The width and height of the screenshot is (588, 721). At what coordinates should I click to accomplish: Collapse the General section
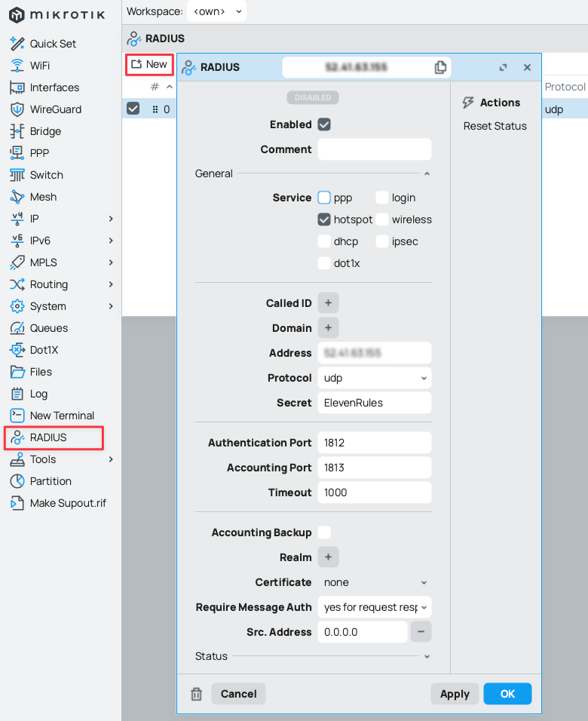pyautogui.click(x=427, y=173)
